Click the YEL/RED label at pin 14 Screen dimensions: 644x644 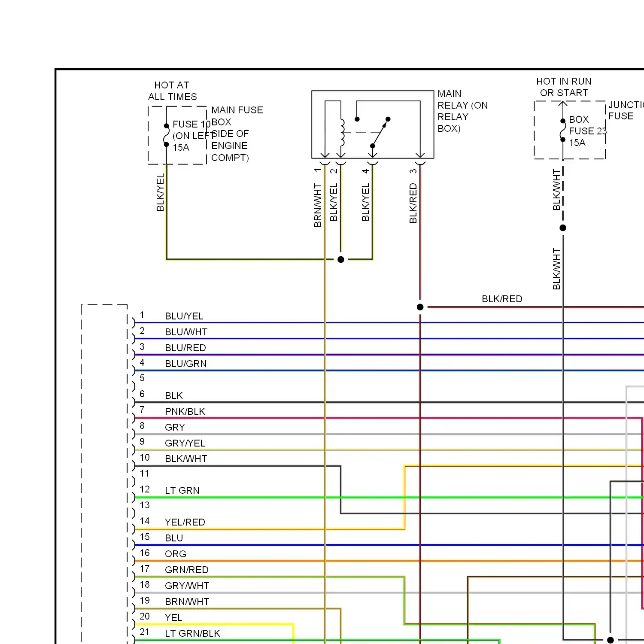tap(185, 522)
